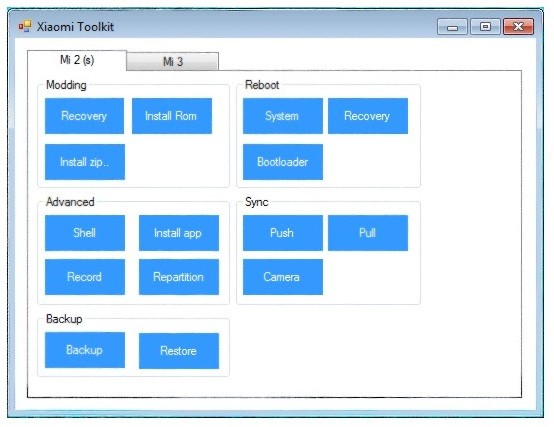The image size is (554, 427).
Task: Minimize the Xiaomi Toolkit window
Action: [452, 26]
